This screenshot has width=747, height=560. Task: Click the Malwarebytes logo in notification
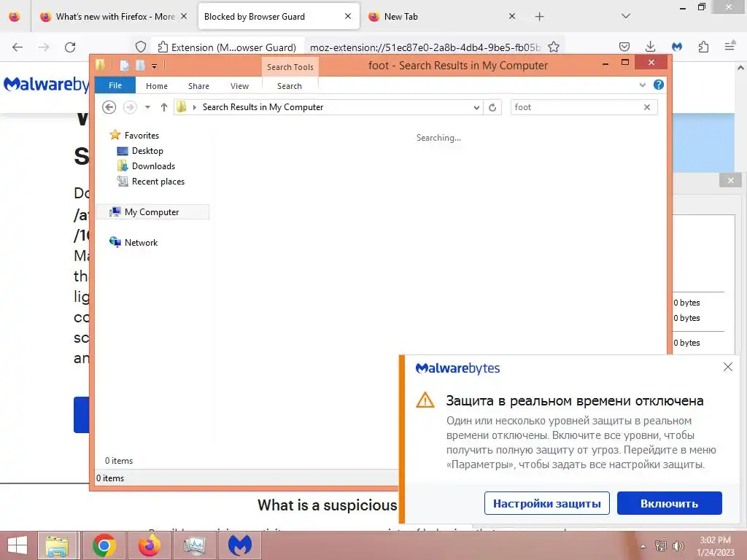coord(457,368)
